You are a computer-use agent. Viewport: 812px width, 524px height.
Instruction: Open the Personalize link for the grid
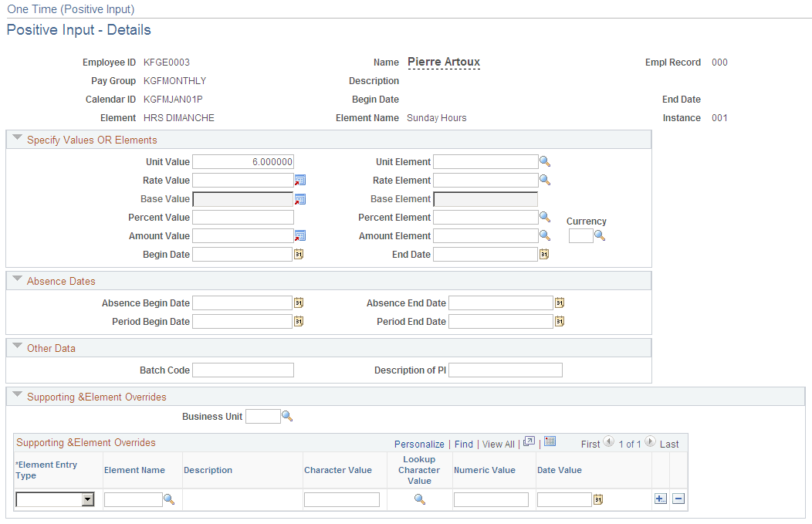point(419,445)
